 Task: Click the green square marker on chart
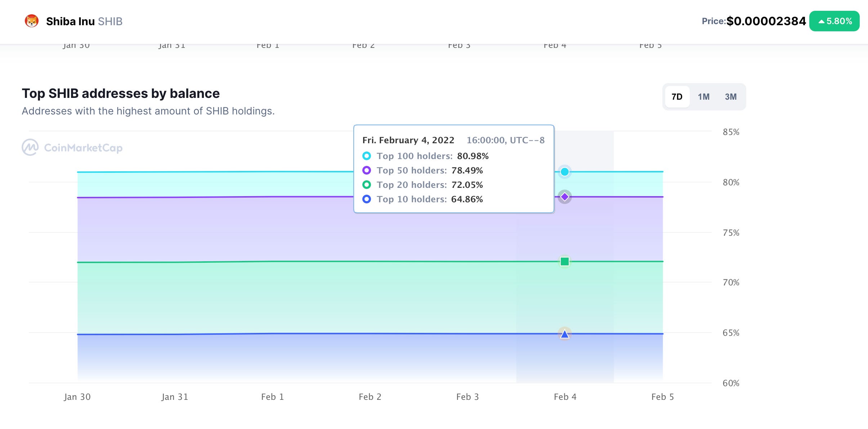[564, 261]
